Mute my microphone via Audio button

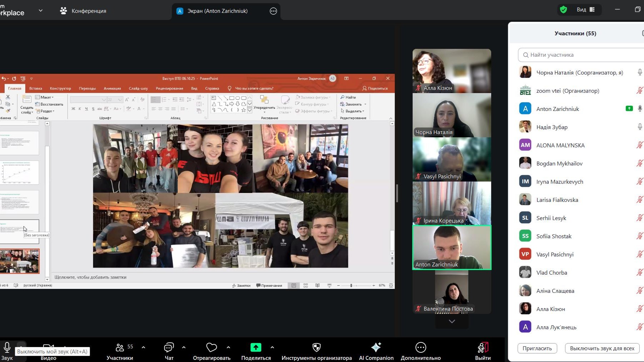(7, 347)
